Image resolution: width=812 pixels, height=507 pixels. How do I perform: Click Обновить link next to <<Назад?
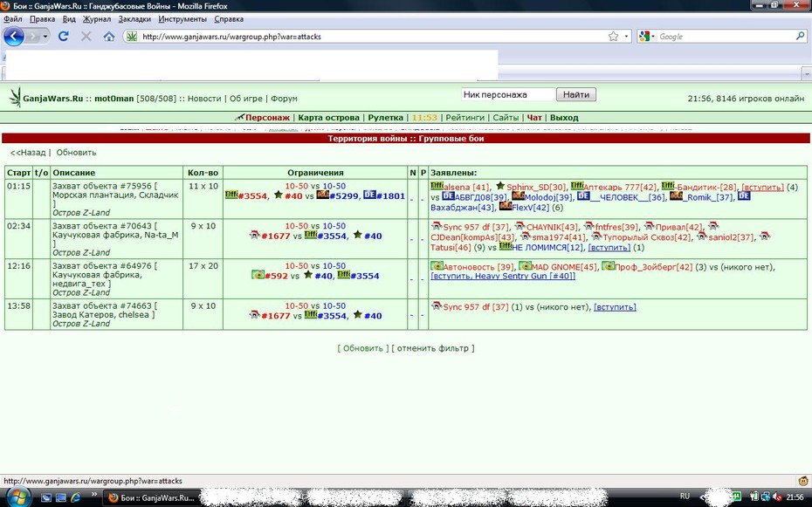[x=76, y=153]
